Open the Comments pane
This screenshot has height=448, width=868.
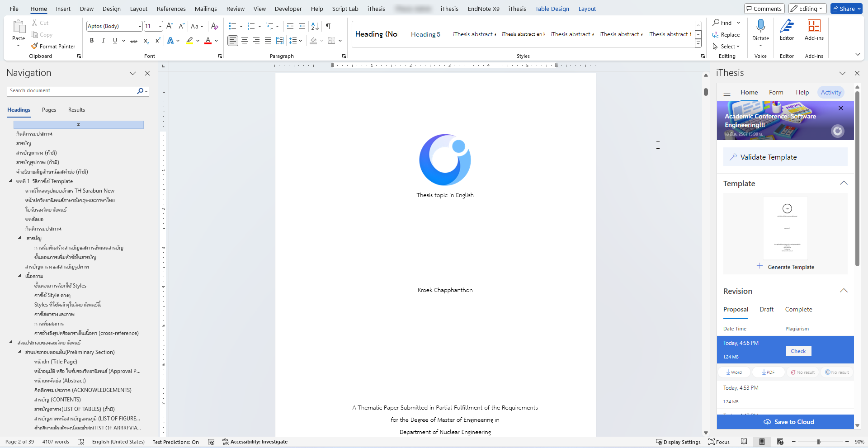pos(764,9)
